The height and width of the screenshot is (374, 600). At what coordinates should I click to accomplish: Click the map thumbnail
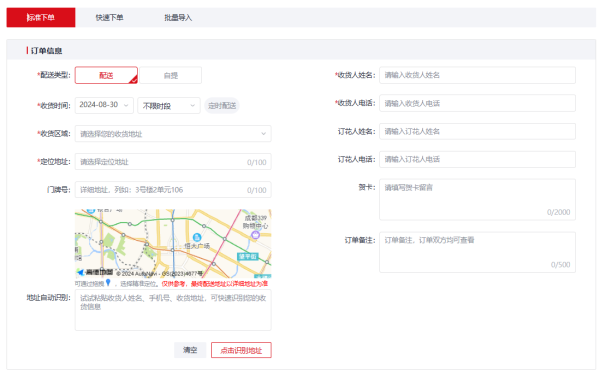[173, 243]
